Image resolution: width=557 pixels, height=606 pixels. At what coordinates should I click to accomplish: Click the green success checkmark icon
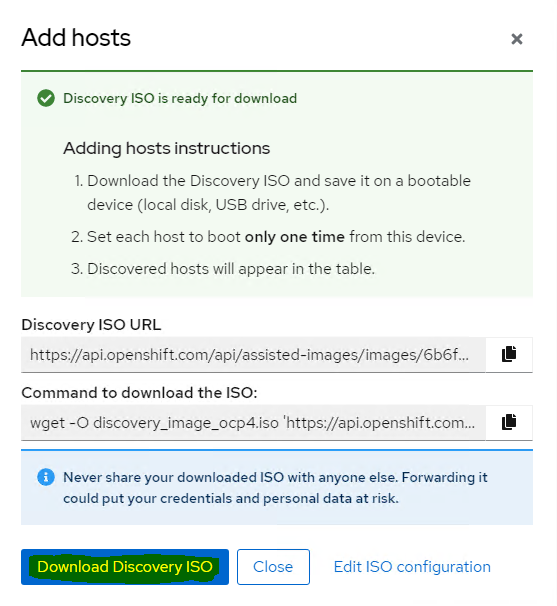pos(46,98)
